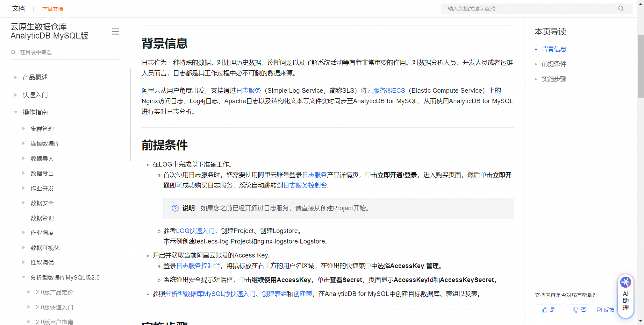Open the 产品文档 top navigation item
The height and width of the screenshot is (325, 644).
53,9
